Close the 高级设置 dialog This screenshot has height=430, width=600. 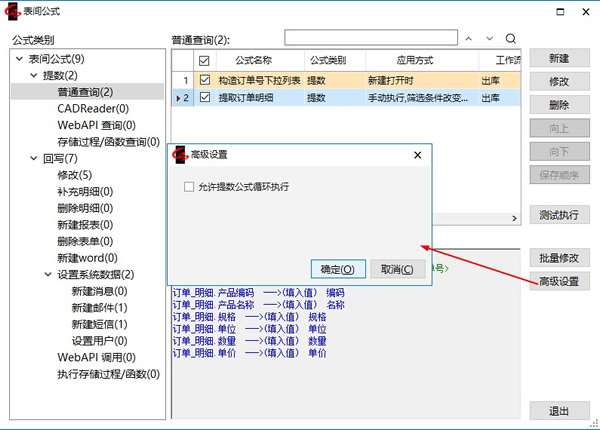tap(417, 155)
